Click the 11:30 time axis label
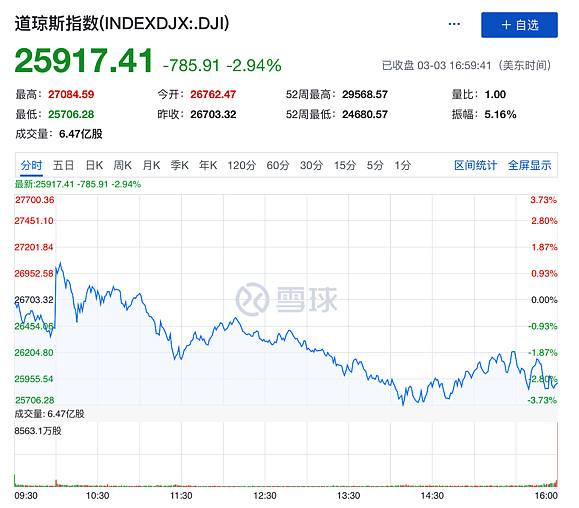 pyautogui.click(x=181, y=495)
